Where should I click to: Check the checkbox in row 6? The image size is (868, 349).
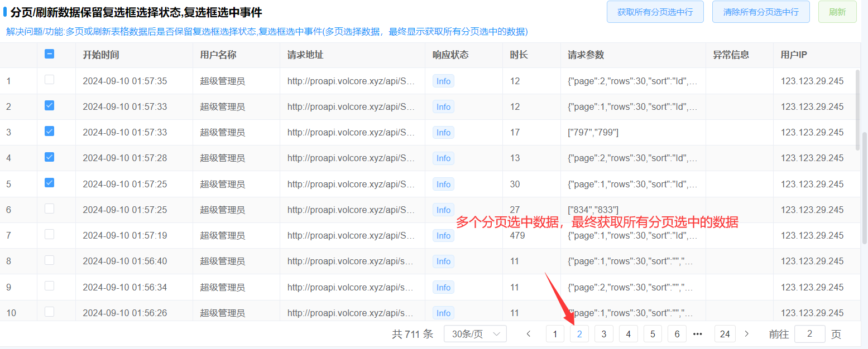(49, 209)
